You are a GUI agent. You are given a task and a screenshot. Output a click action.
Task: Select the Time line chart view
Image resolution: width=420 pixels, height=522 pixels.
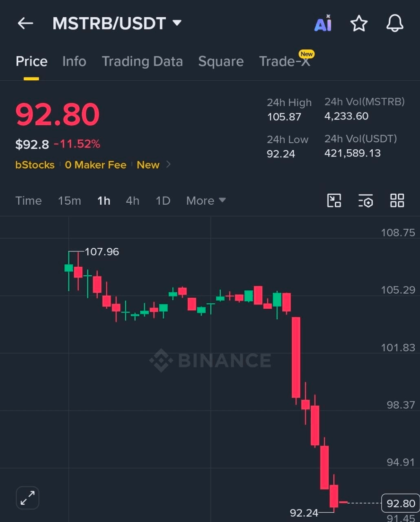pos(29,201)
